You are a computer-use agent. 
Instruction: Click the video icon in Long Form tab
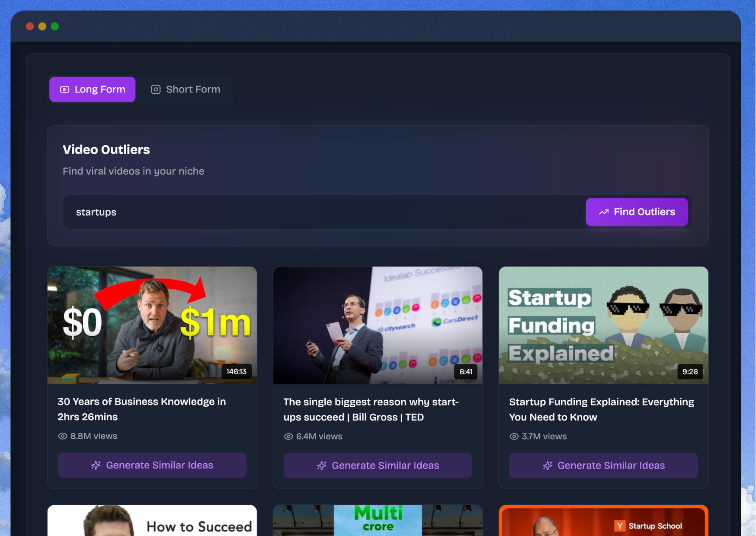pyautogui.click(x=64, y=89)
